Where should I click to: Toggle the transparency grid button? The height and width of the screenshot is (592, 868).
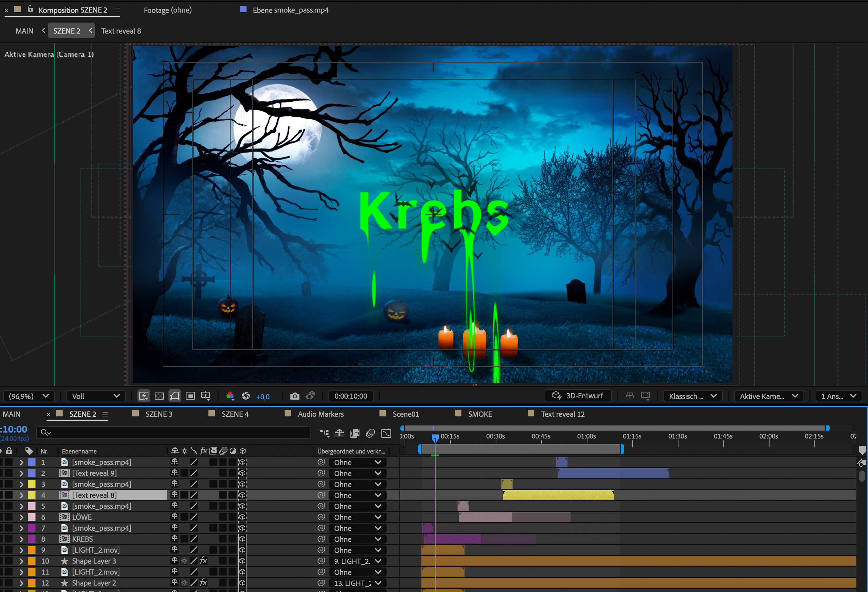(x=159, y=396)
